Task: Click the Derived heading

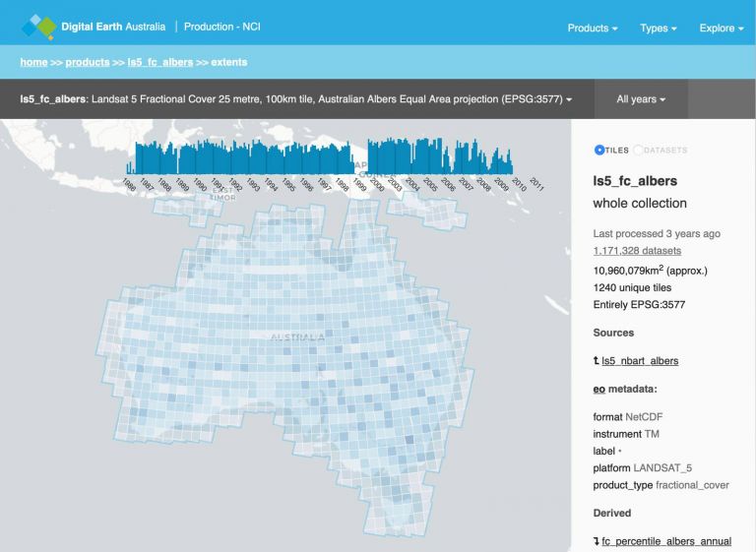Action: click(x=612, y=513)
